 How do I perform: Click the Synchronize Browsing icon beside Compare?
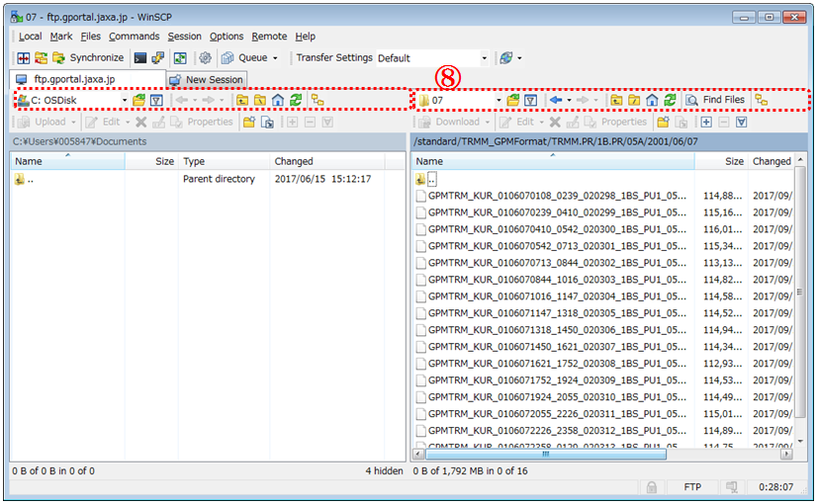[42, 58]
